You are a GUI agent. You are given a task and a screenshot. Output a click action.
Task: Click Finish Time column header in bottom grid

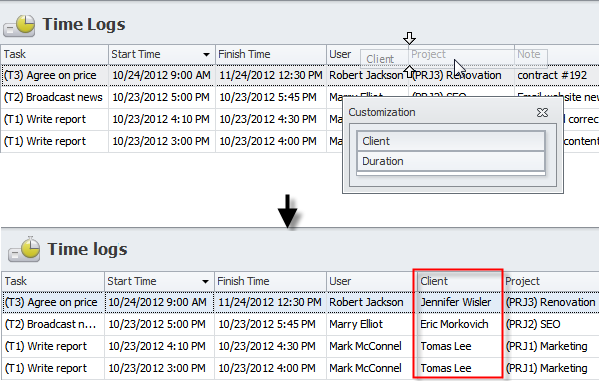tap(270, 281)
